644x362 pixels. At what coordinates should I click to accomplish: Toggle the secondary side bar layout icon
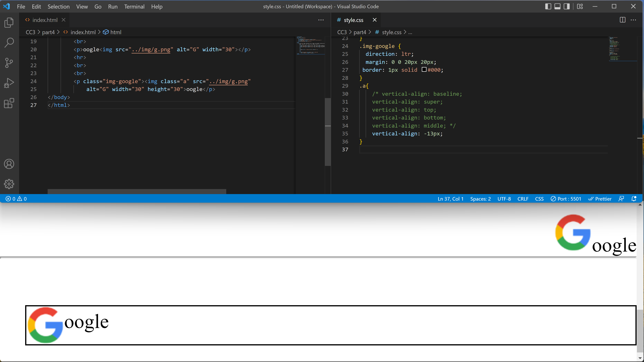tap(567, 7)
